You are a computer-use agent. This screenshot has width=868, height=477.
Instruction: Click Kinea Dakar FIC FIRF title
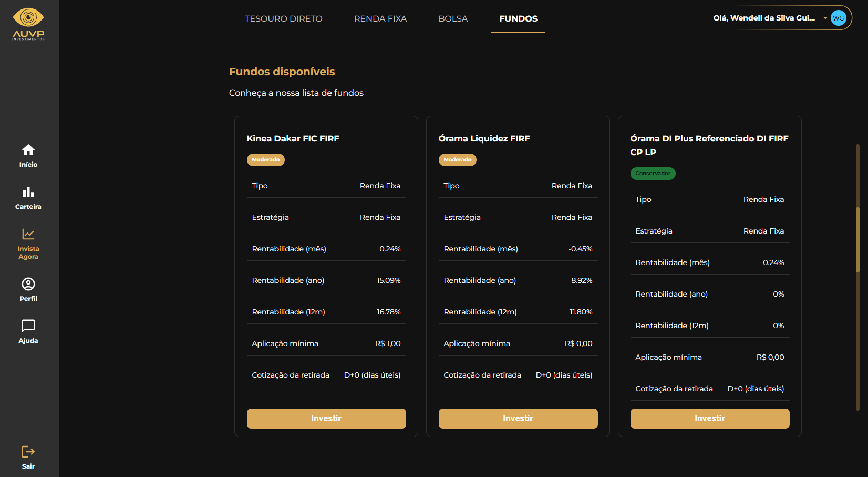tap(293, 138)
